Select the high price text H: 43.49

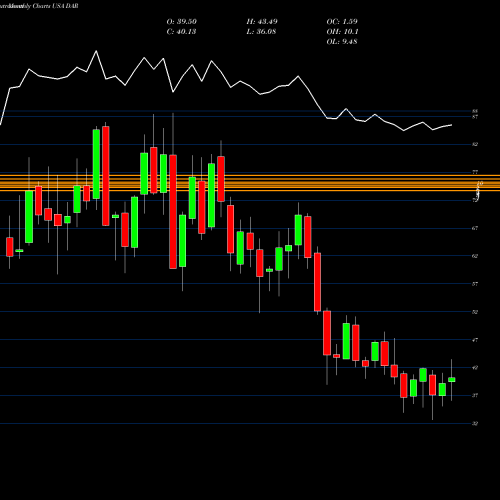tap(262, 22)
